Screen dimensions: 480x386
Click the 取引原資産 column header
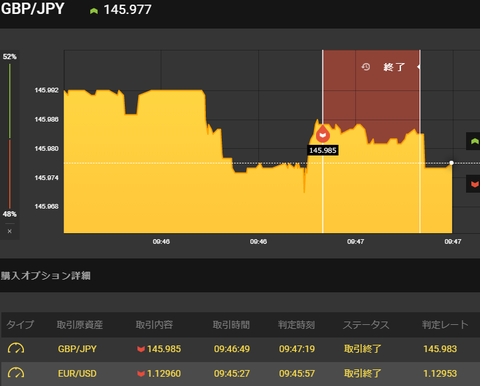(x=80, y=325)
